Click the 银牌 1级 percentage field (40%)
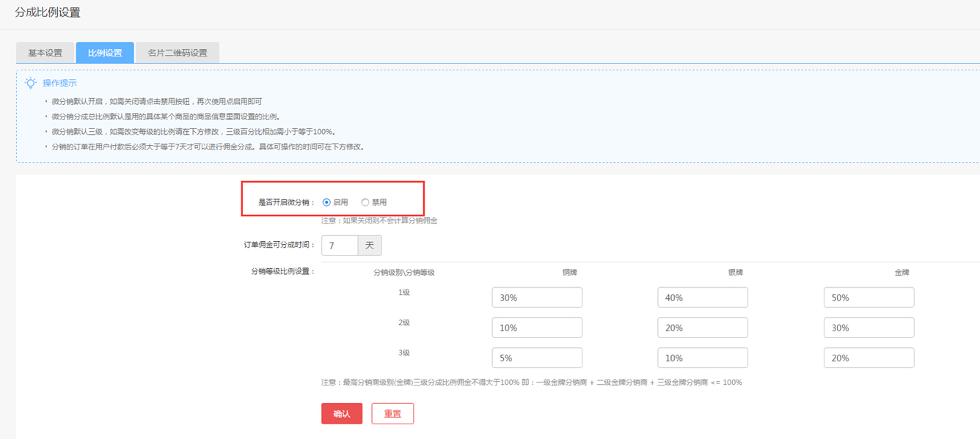The width and height of the screenshot is (980, 439). [703, 298]
